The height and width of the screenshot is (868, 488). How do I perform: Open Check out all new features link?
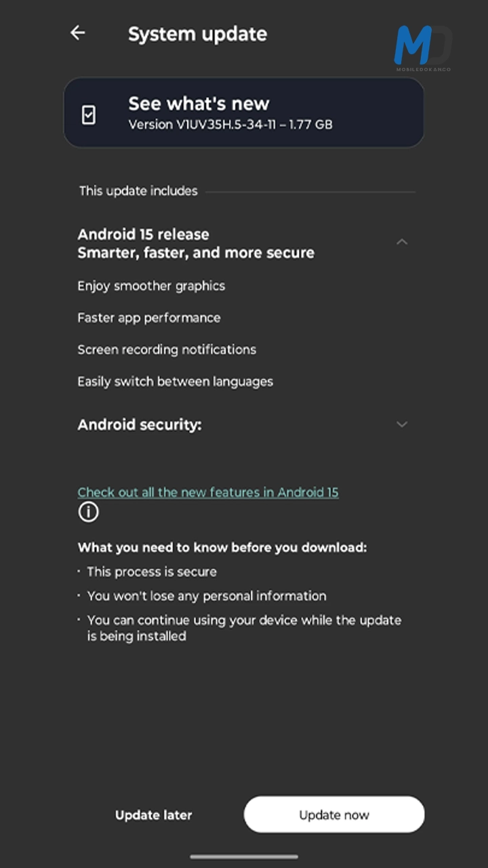click(x=208, y=492)
